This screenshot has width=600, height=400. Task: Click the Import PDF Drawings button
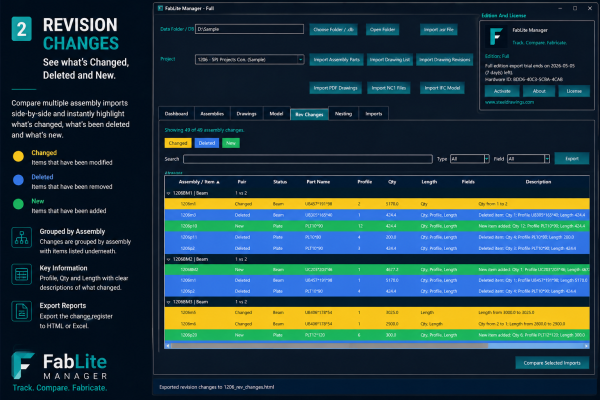pyautogui.click(x=335, y=88)
